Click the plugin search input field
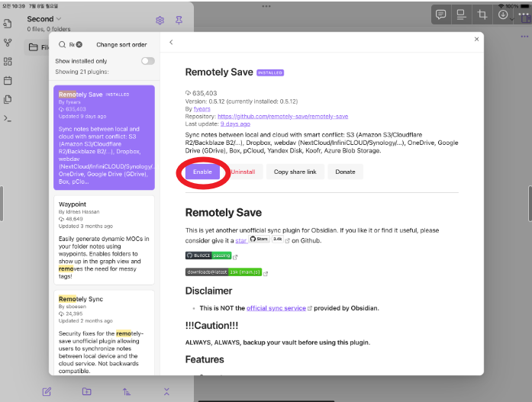The width and height of the screenshot is (532, 402). pyautogui.click(x=70, y=44)
